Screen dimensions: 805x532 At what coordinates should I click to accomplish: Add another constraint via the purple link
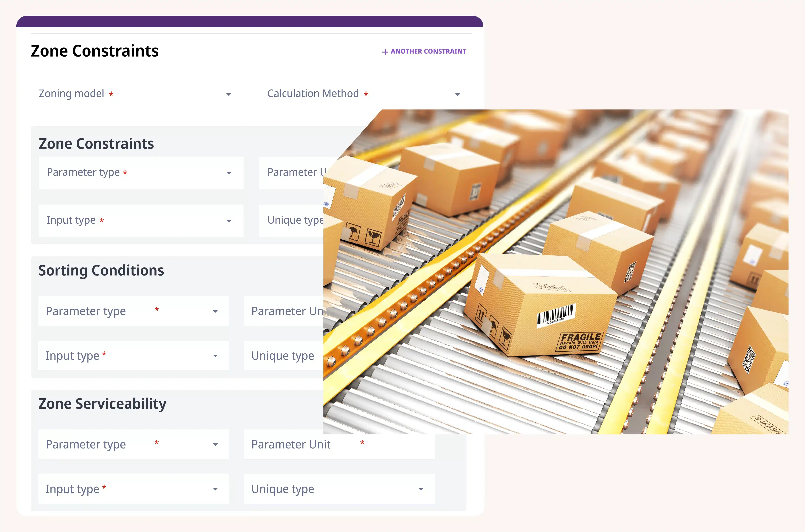[428, 51]
